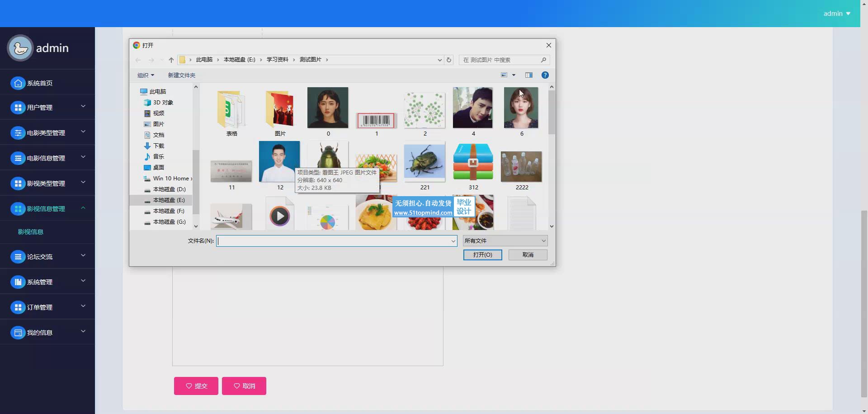Click the 电影类型管理 sliders icon
Image resolution: width=868 pixels, height=414 pixels.
[x=18, y=133]
